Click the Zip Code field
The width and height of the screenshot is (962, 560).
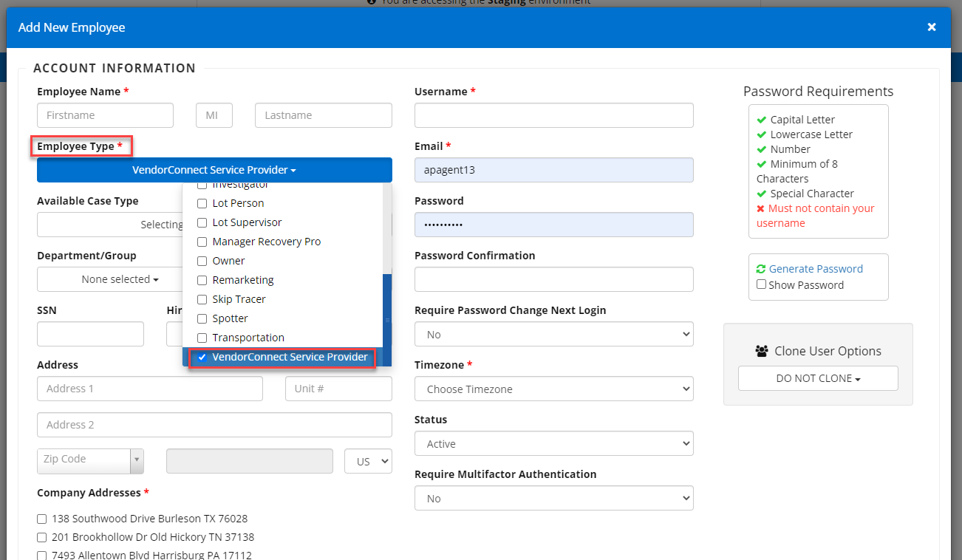(83, 461)
